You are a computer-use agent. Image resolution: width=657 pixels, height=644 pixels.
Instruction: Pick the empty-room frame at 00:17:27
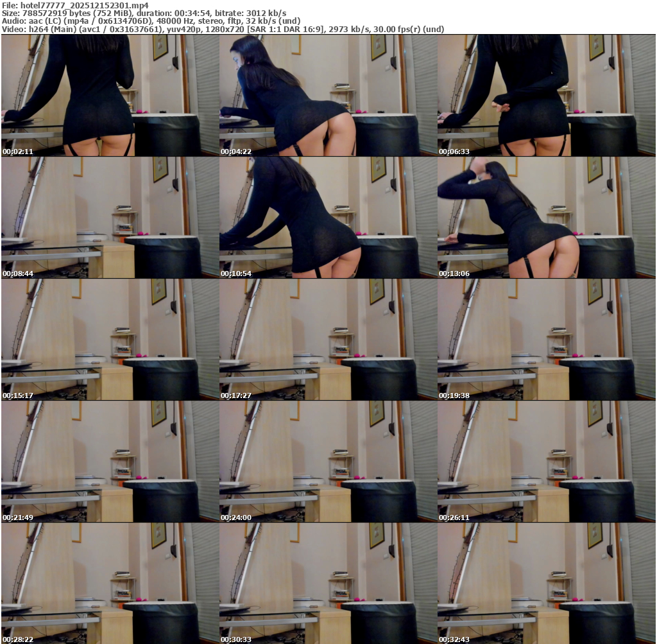point(328,339)
